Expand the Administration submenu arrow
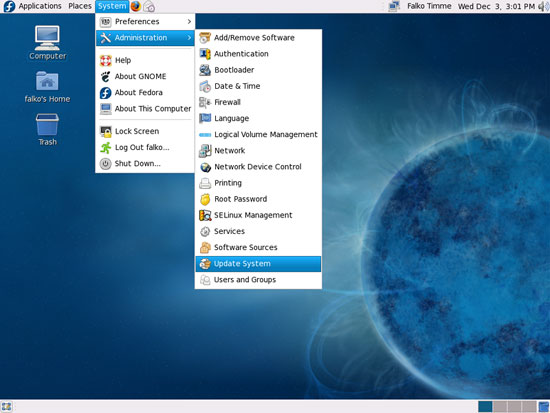 [x=189, y=38]
